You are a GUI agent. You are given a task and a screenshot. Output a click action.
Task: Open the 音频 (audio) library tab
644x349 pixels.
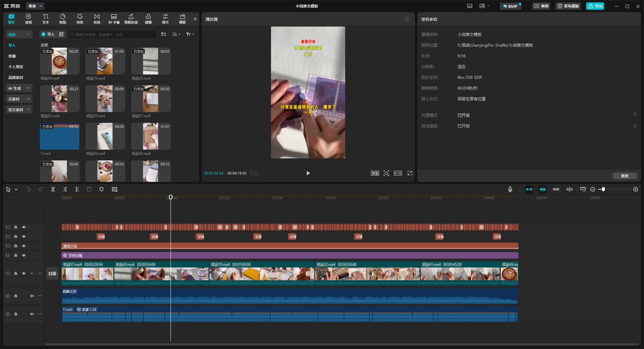(x=29, y=19)
